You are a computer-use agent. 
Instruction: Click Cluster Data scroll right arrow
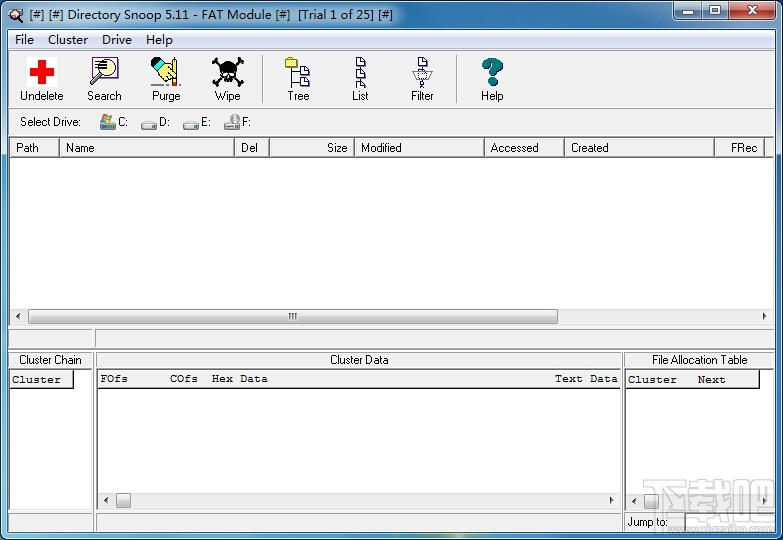[612, 500]
